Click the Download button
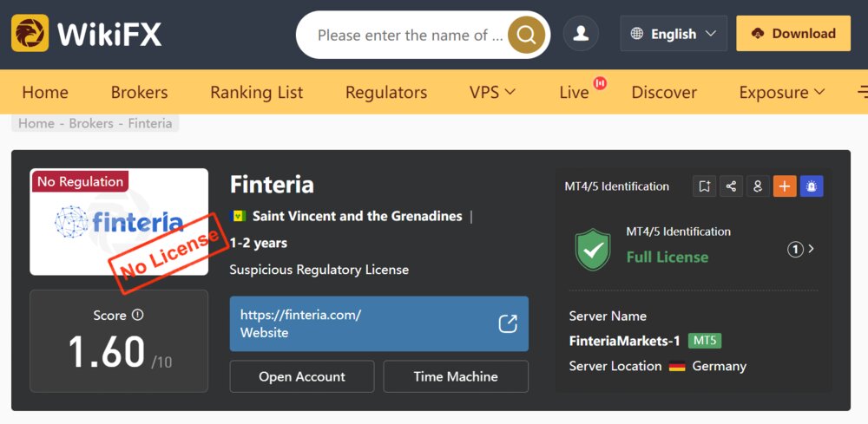 pos(793,34)
